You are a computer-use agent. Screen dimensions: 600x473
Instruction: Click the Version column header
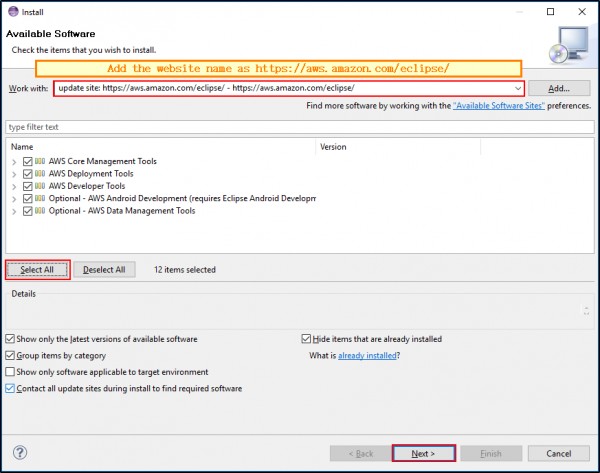[x=398, y=147]
